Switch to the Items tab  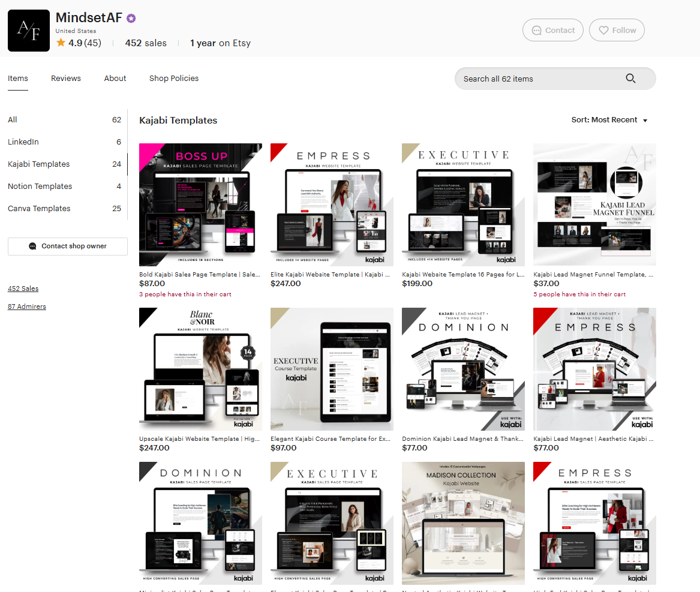pos(18,79)
